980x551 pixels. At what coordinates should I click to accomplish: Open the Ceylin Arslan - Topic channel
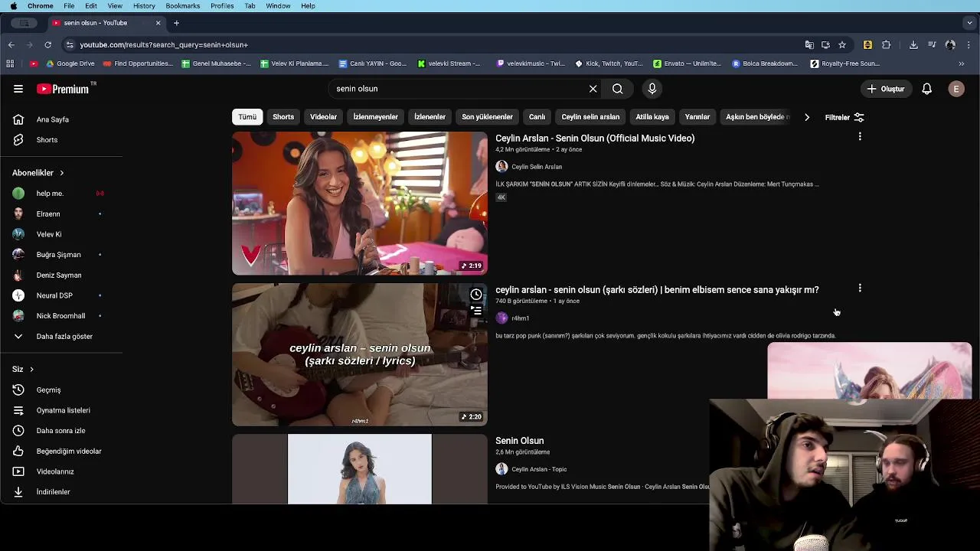coord(539,470)
